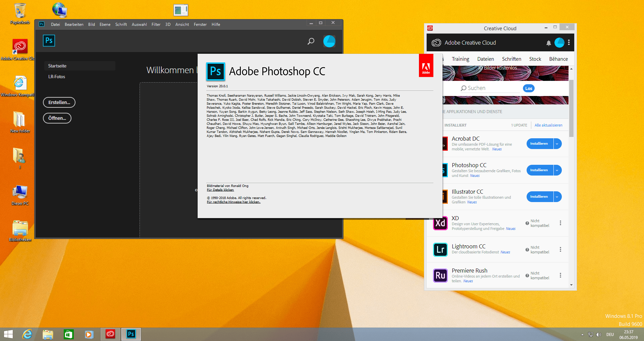Open the Hilfe menu in Photoshop
Image resolution: width=644 pixels, height=341 pixels.
(x=216, y=25)
